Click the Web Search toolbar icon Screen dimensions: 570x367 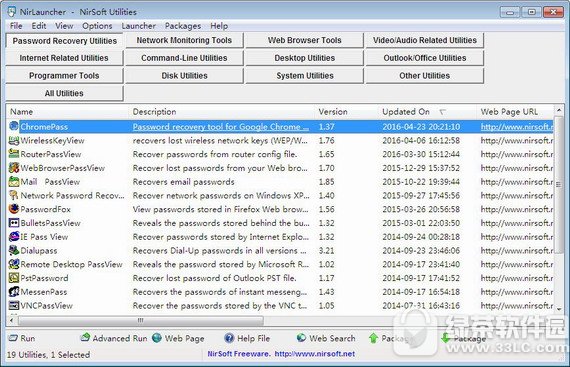(x=301, y=338)
